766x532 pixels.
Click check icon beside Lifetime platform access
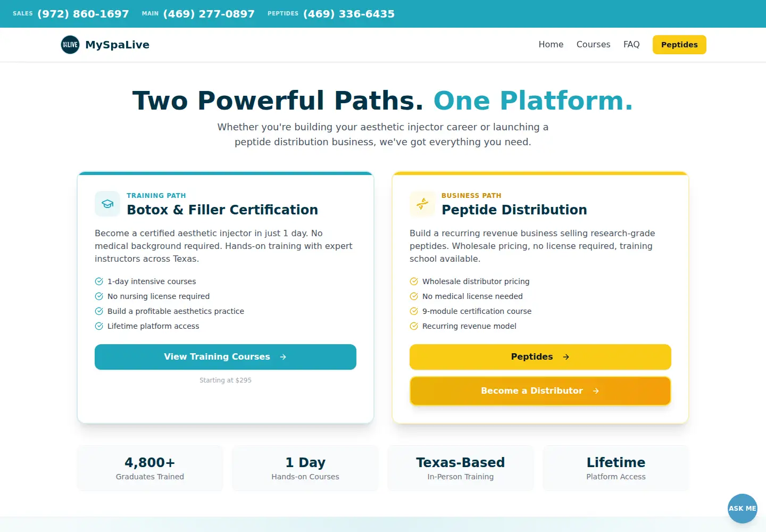pyautogui.click(x=99, y=326)
